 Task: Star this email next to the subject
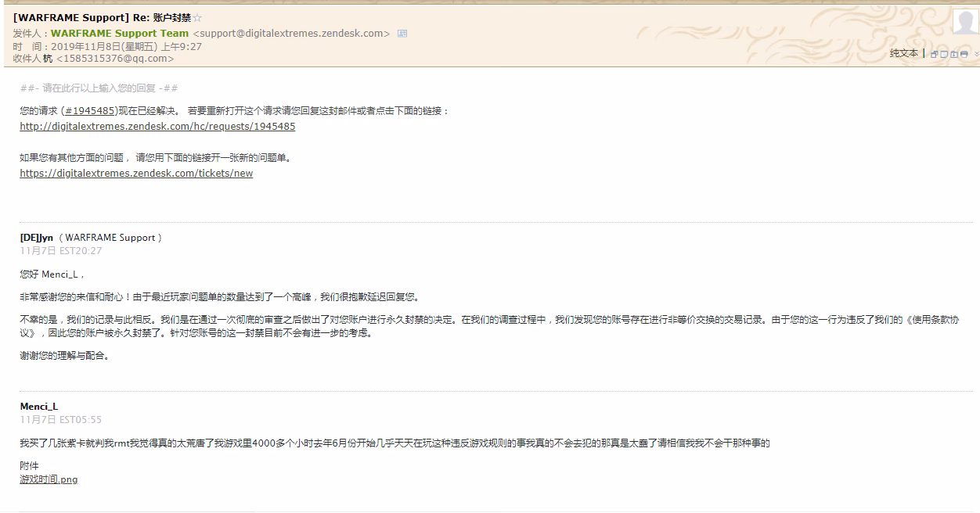pos(197,17)
